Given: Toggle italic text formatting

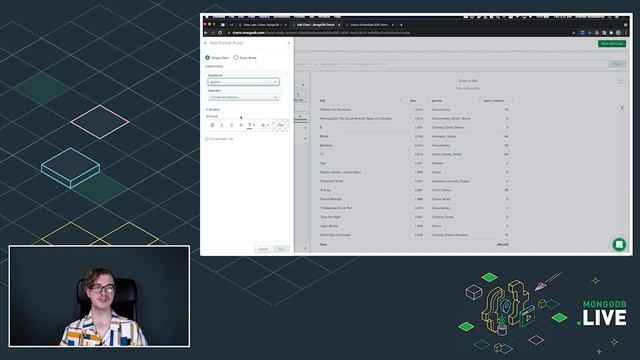Looking at the screenshot, I should coord(222,125).
